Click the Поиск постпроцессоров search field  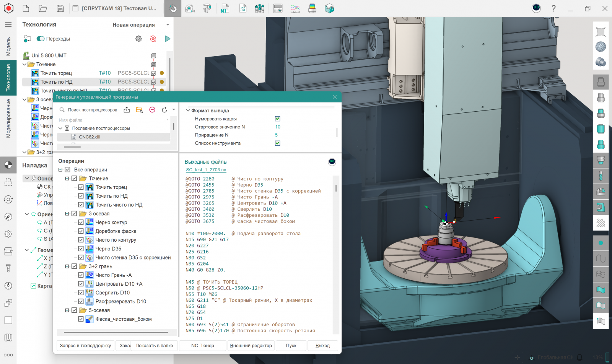pos(92,110)
